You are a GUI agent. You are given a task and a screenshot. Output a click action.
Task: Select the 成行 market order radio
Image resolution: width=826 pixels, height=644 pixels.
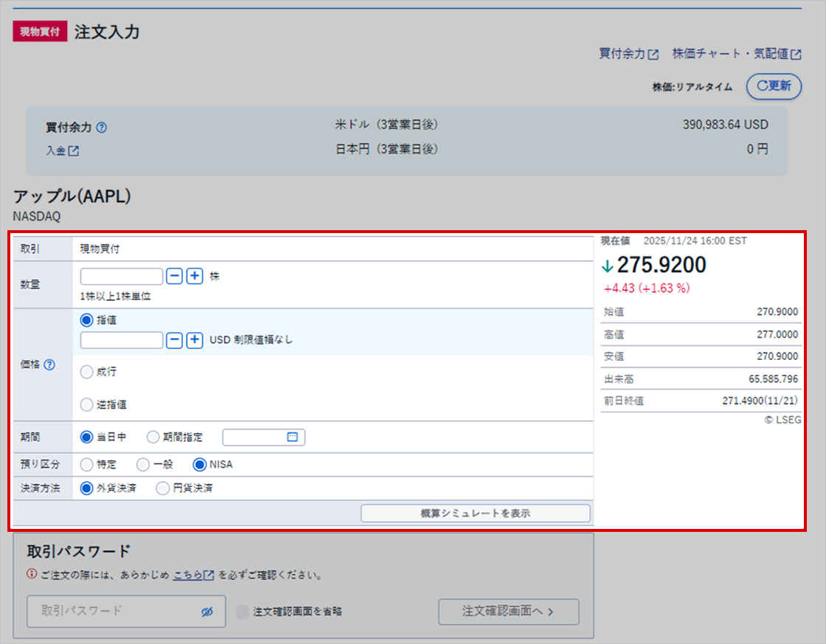tap(87, 373)
